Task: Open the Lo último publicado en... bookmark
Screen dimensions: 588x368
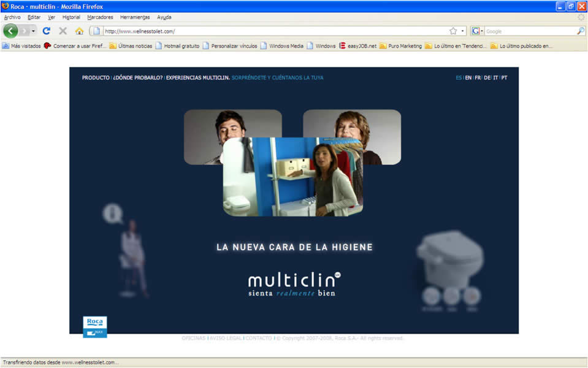Action: [x=521, y=46]
